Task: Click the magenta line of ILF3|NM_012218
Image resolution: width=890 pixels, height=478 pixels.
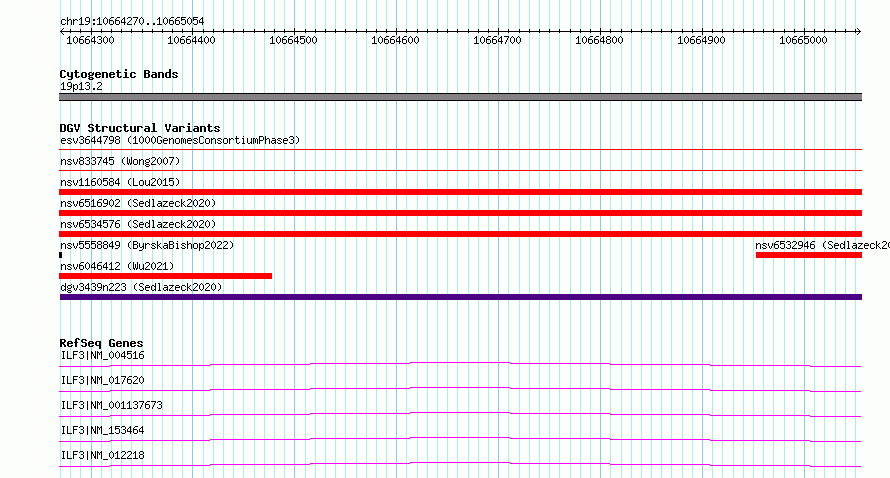Action: (460, 464)
